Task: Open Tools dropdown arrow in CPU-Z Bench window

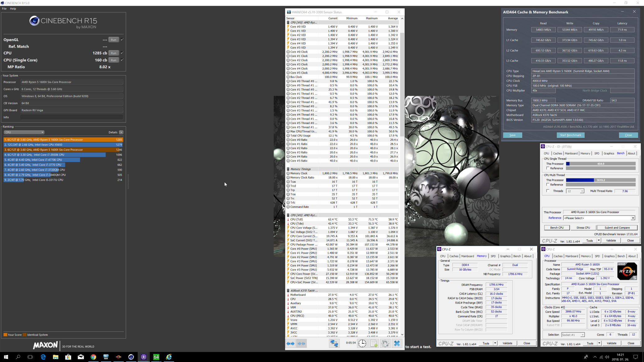Action: click(599, 241)
